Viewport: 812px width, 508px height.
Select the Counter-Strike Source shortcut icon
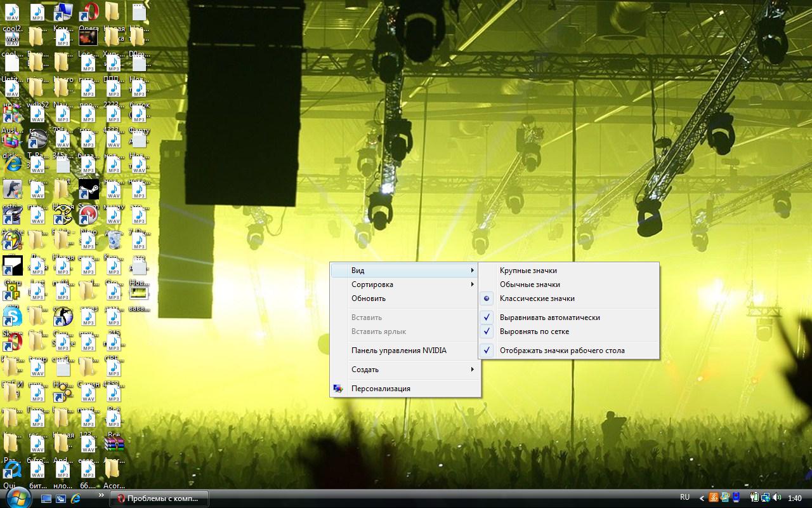coord(63,316)
